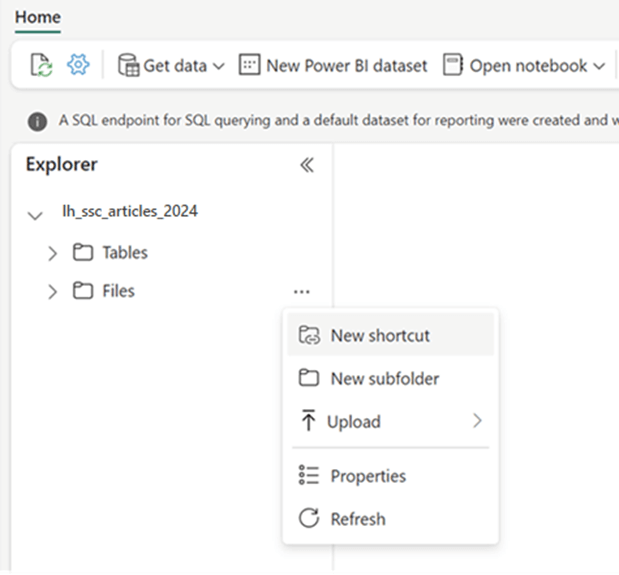619x575 pixels.
Task: Click the Tables folder icon
Action: [x=83, y=253]
